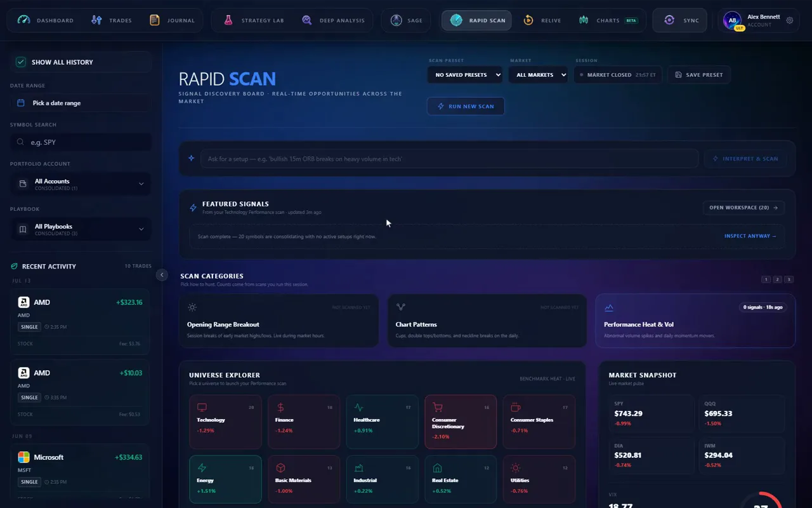Image resolution: width=812 pixels, height=508 pixels.
Task: Open the Finance universe tile
Action: click(304, 422)
